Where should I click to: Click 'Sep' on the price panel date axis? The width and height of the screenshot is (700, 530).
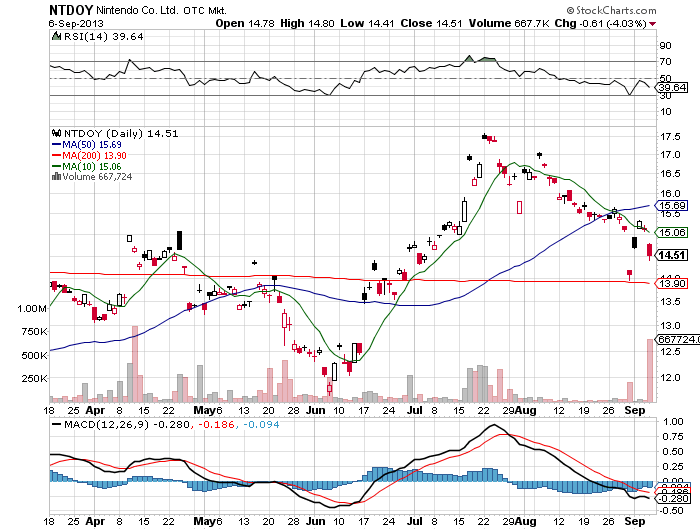[x=635, y=410]
